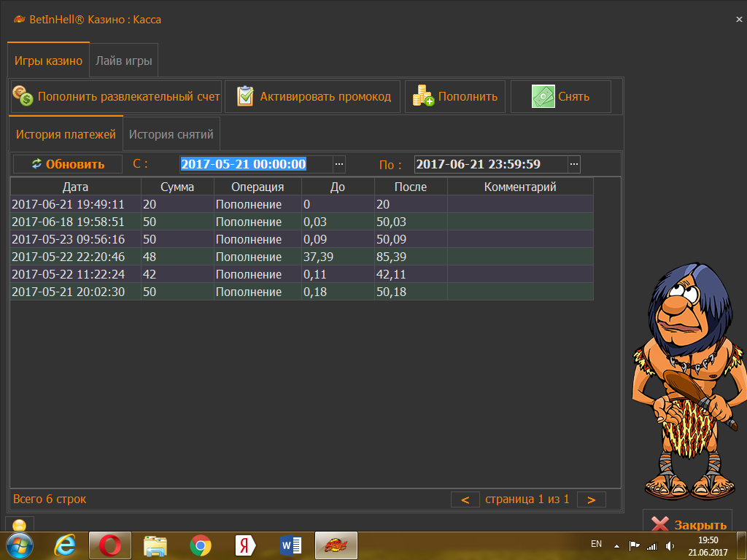This screenshot has height=560, width=747.
Task: Switch to the Игры казино tab
Action: click(48, 61)
